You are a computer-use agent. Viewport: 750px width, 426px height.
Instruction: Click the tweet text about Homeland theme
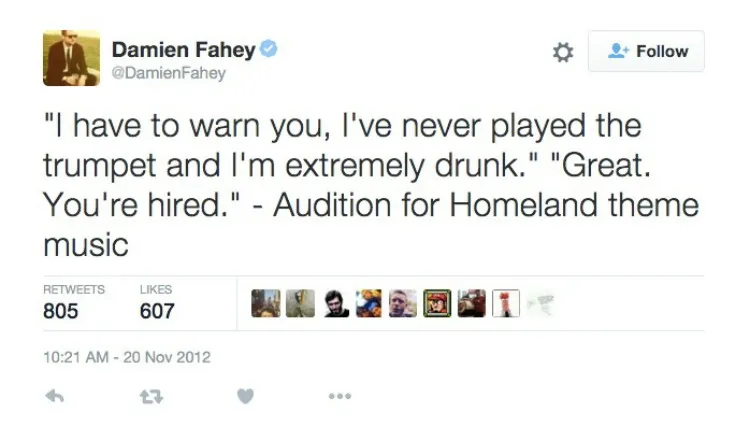(371, 185)
